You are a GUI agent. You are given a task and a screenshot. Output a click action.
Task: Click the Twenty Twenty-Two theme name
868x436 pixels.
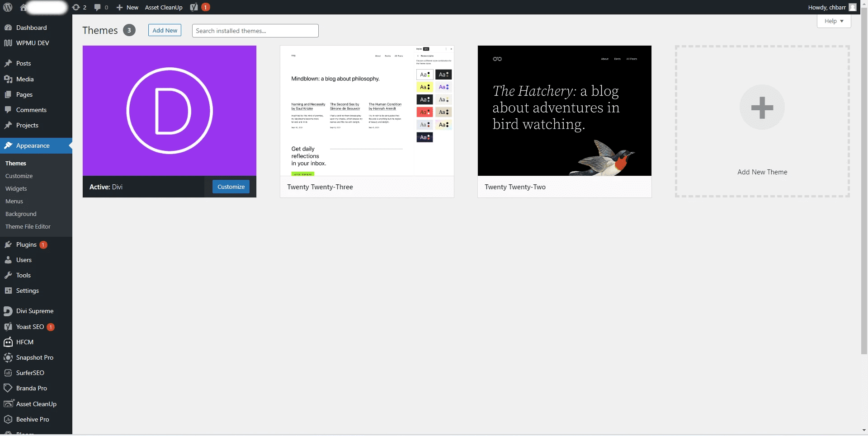click(515, 187)
